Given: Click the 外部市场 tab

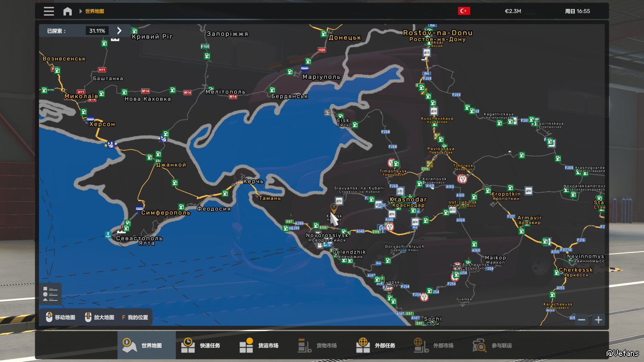Looking at the screenshot, I should tap(438, 345).
